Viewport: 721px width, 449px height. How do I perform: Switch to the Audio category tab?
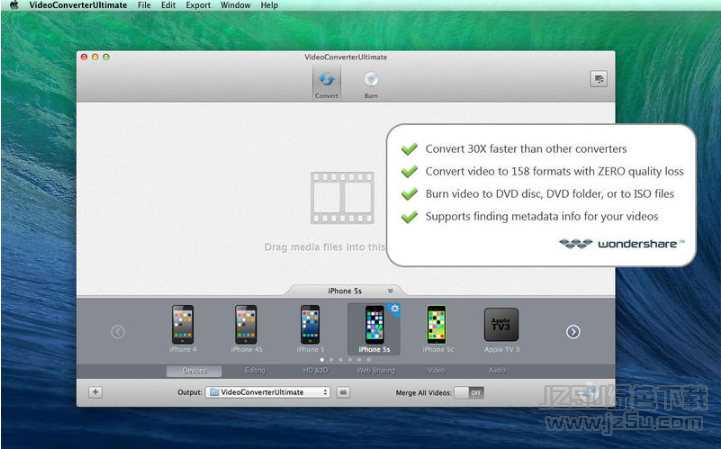point(497,370)
